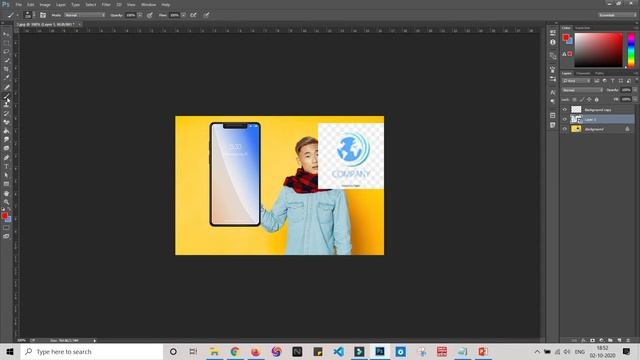This screenshot has height=360, width=640.
Task: Select the Smudge tool
Action: tap(6, 140)
